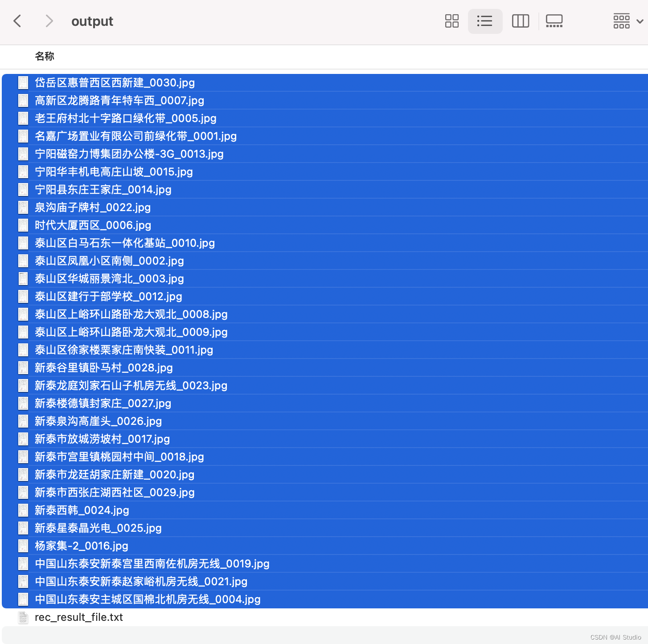Click the image icon of 新泰谷里镇卧马村_0028.jpg

tap(23, 367)
